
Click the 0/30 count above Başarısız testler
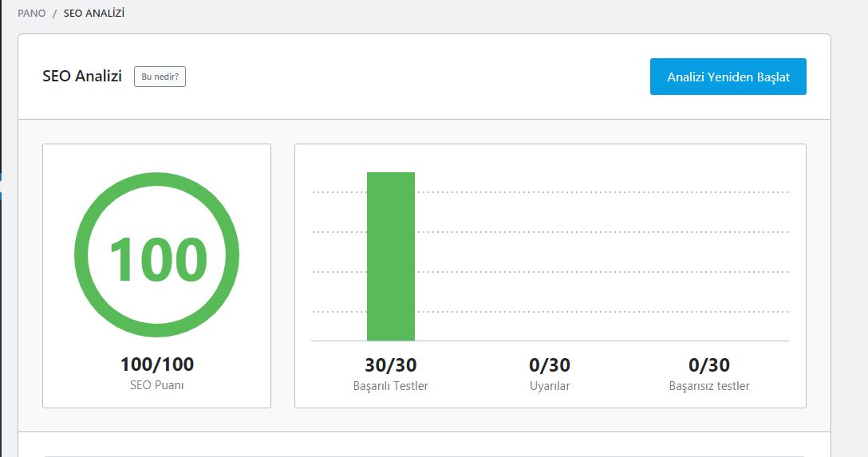709,364
